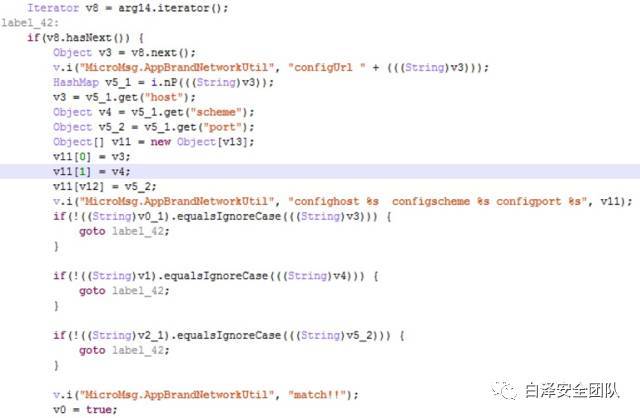Screen dimensions: 640x418
Task: Click the confighost format string
Action: point(437,201)
